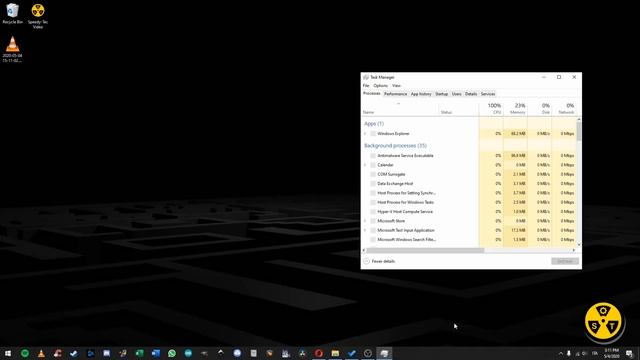
Task: Sort processes by the Name column
Action: point(400,108)
